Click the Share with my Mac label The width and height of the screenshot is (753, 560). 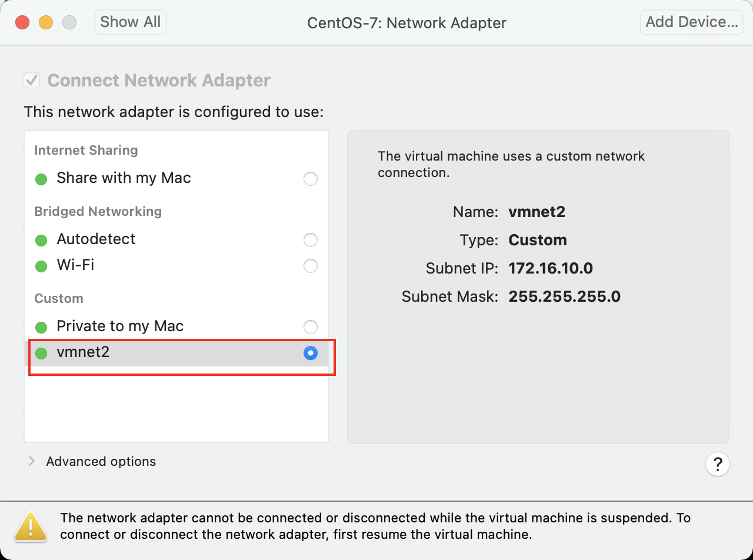point(124,178)
